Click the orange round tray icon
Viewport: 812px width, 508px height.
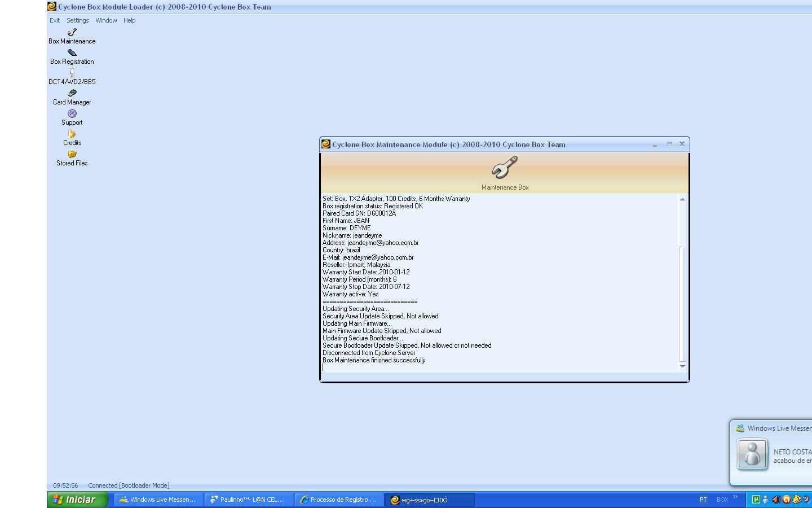pyautogui.click(x=786, y=500)
